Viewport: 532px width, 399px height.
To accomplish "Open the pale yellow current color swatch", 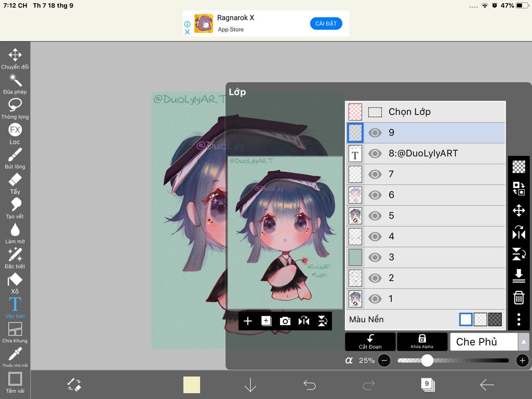I will 192,385.
